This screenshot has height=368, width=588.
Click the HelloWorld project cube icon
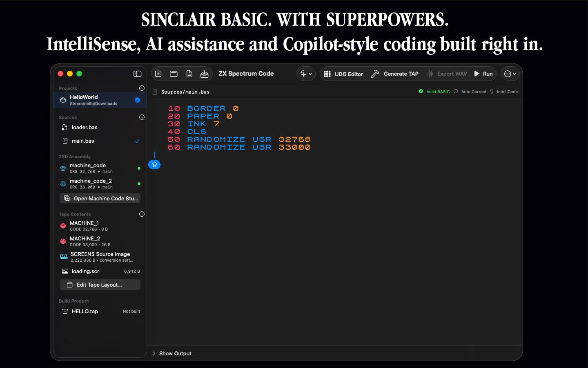pyautogui.click(x=63, y=100)
